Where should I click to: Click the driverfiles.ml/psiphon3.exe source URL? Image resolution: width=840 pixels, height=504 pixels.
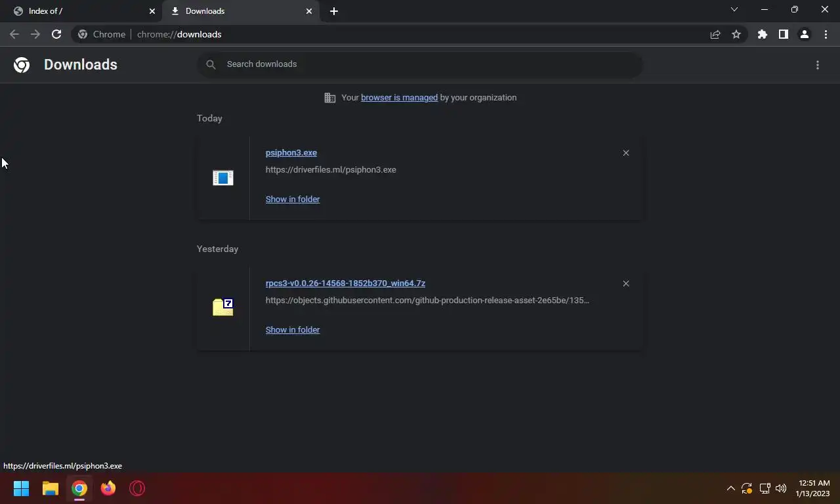331,170
